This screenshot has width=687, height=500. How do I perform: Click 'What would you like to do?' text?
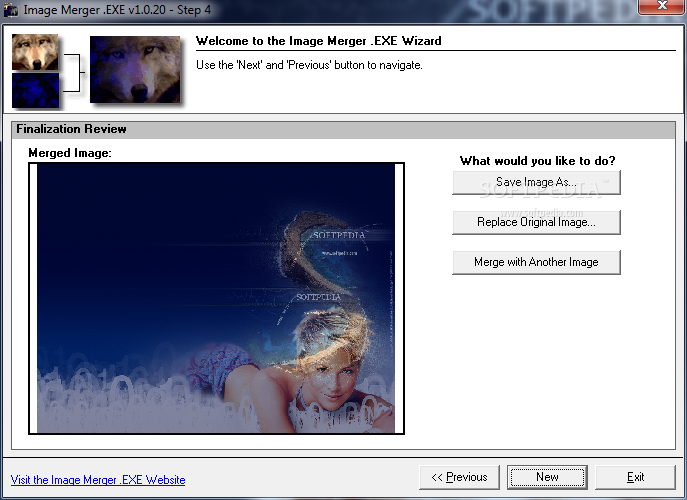[538, 161]
